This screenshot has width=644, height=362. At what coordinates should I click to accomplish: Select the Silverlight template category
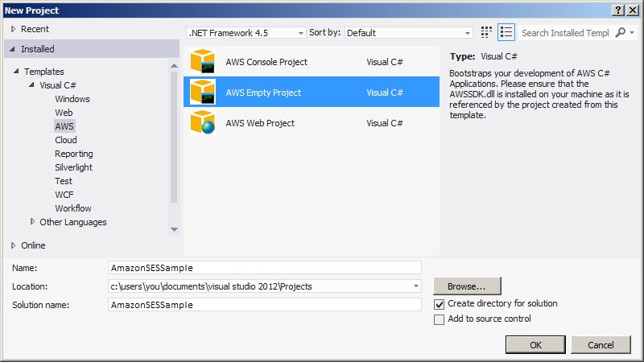click(73, 167)
